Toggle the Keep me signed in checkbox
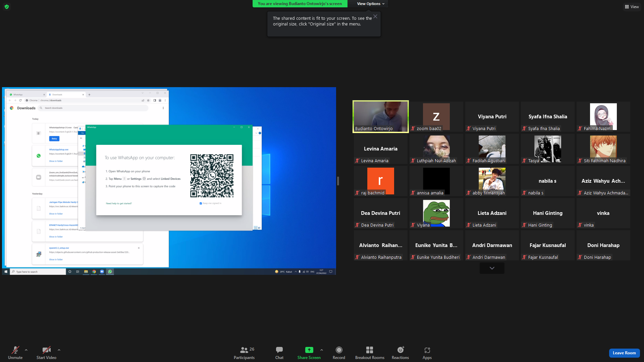 pyautogui.click(x=201, y=203)
